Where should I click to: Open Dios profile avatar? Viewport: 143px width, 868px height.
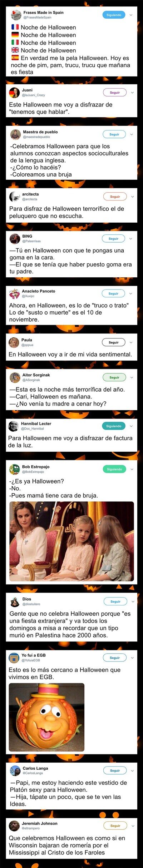coord(15,601)
